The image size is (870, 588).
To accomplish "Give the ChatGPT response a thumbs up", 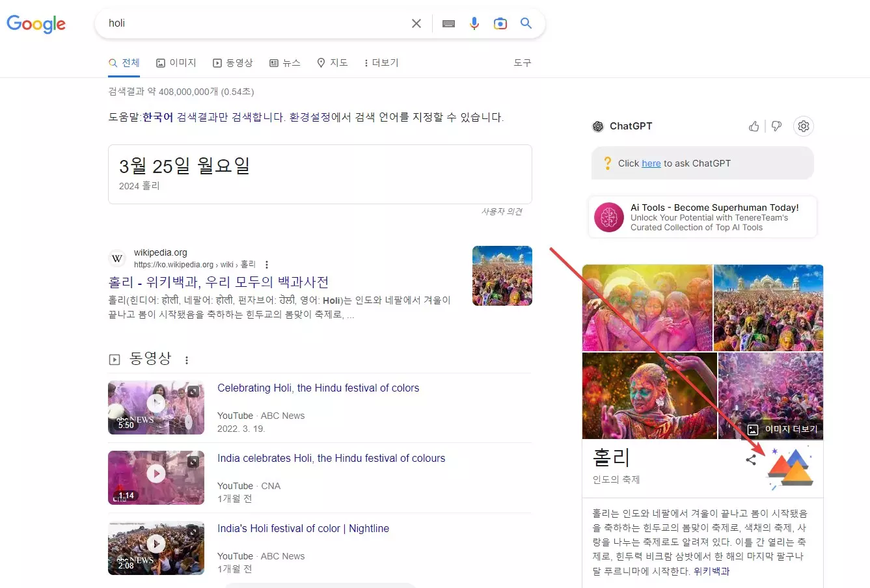I will click(x=754, y=126).
